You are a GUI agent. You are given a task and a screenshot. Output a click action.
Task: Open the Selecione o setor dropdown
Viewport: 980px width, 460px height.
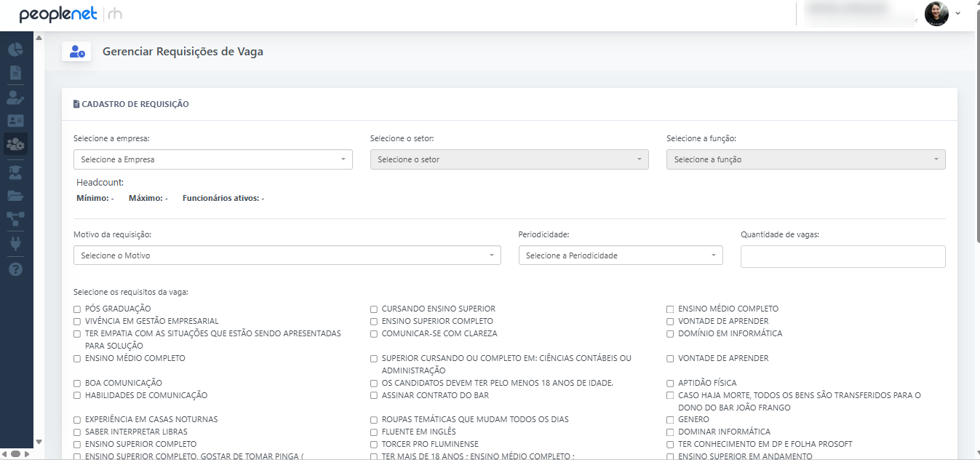(509, 159)
